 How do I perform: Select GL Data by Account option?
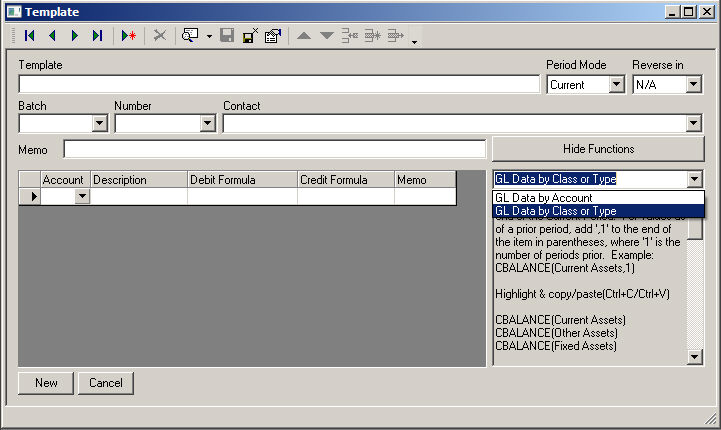pos(598,198)
